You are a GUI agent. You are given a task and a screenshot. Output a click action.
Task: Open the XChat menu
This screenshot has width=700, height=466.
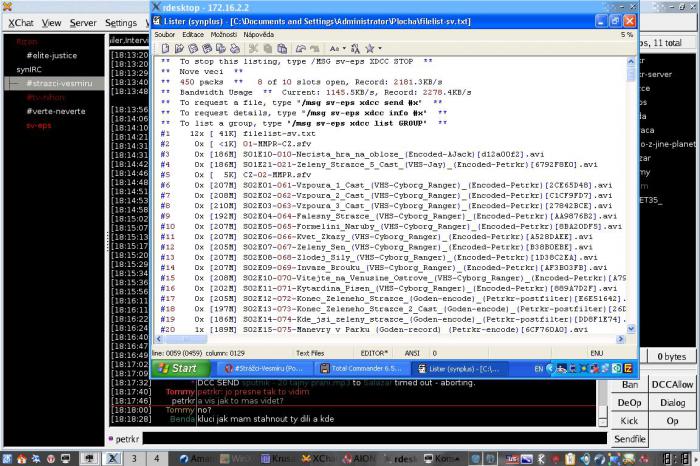21,23
